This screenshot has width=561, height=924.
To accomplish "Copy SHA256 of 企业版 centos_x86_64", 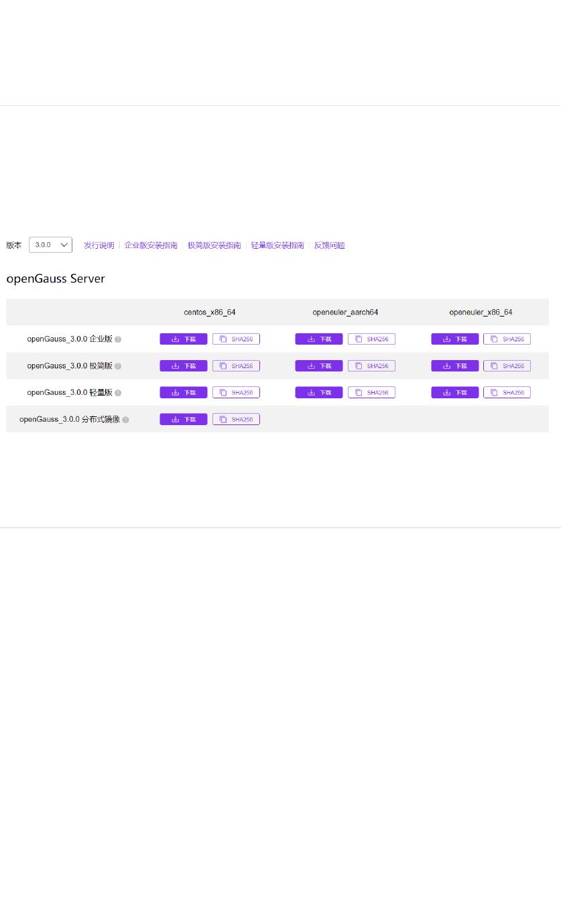I will (x=236, y=339).
